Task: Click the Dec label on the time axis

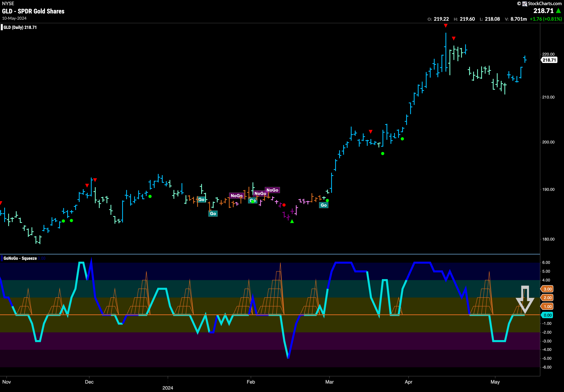Action: [x=89, y=382]
